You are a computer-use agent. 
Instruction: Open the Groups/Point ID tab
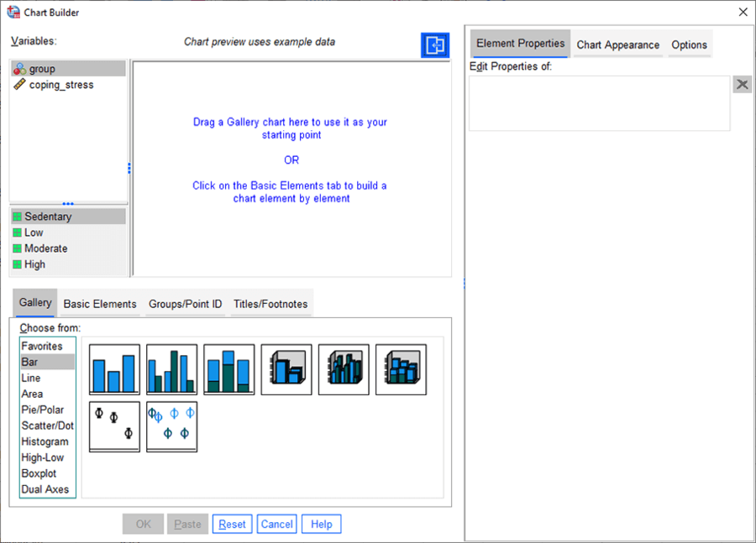coord(185,304)
